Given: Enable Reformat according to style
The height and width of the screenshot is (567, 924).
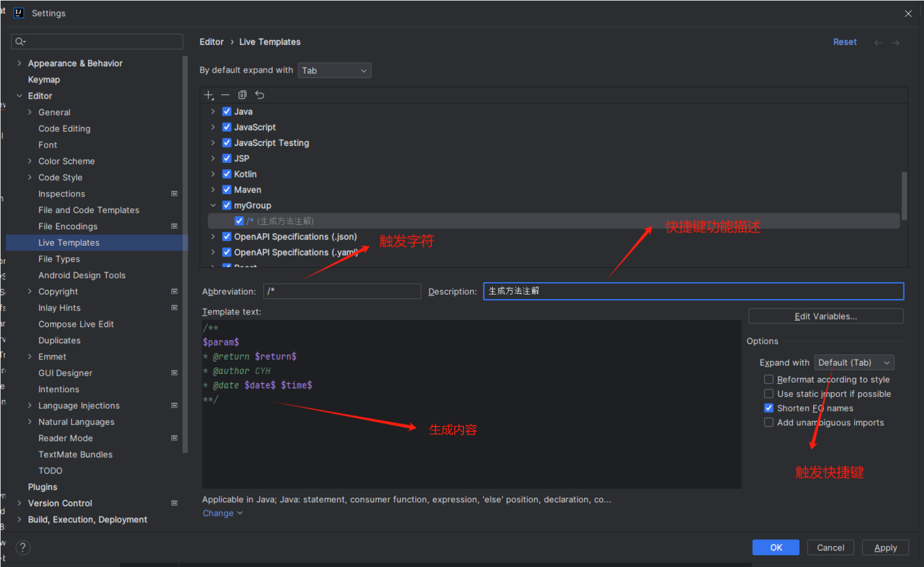Looking at the screenshot, I should click(768, 380).
